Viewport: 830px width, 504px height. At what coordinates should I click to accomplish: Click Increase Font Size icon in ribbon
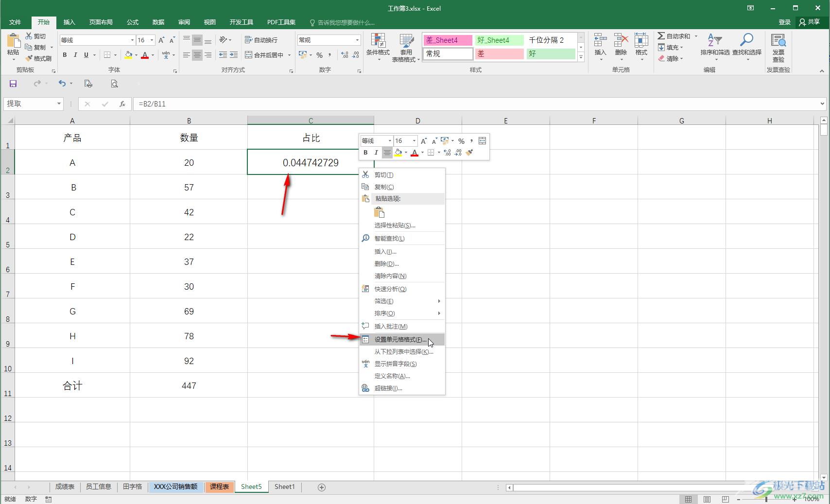pos(161,40)
